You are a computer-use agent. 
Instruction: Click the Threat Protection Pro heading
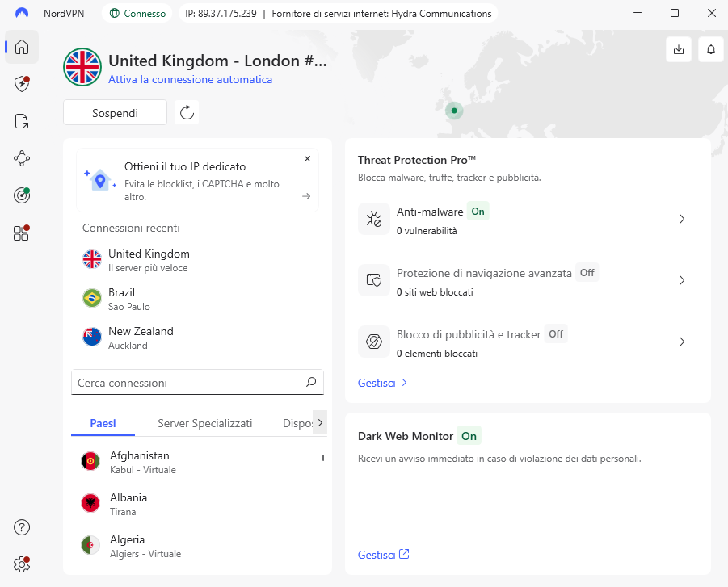tap(416, 160)
